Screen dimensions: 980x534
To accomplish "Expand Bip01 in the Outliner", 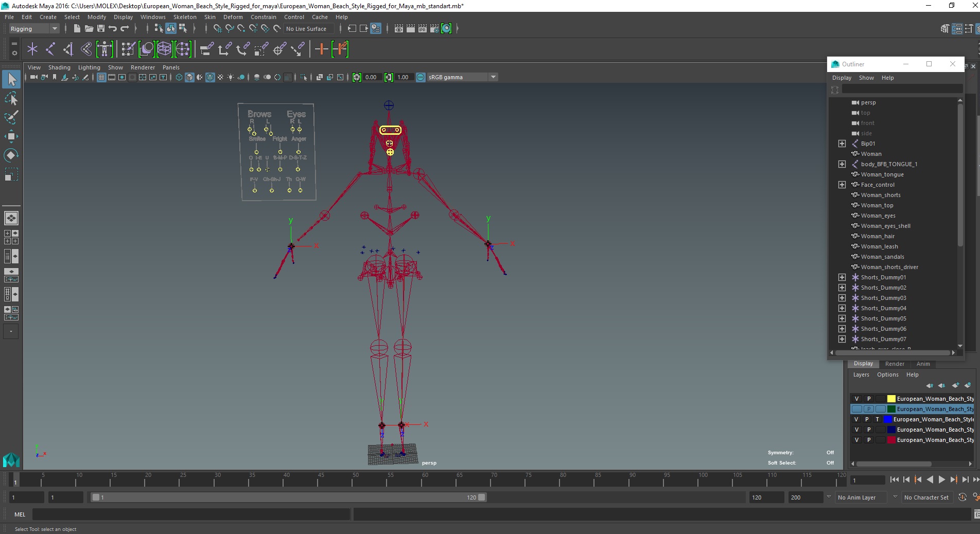I will tap(842, 144).
